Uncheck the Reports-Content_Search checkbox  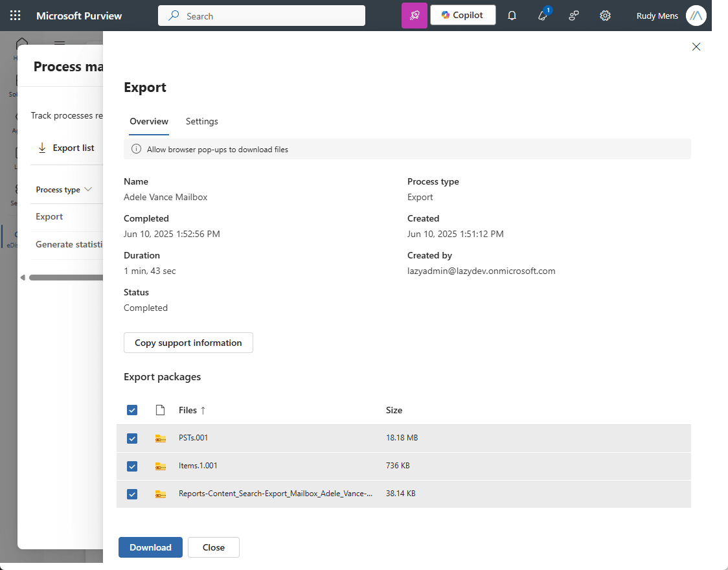tap(132, 494)
